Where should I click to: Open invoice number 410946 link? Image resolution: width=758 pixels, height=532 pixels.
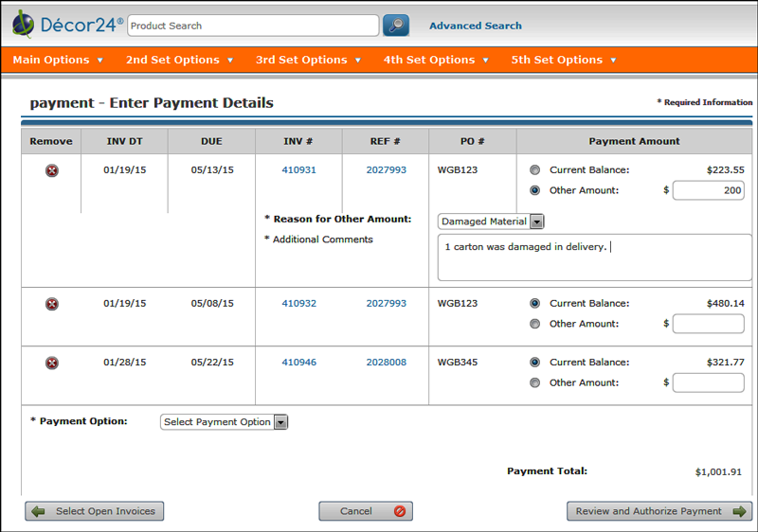click(x=298, y=363)
